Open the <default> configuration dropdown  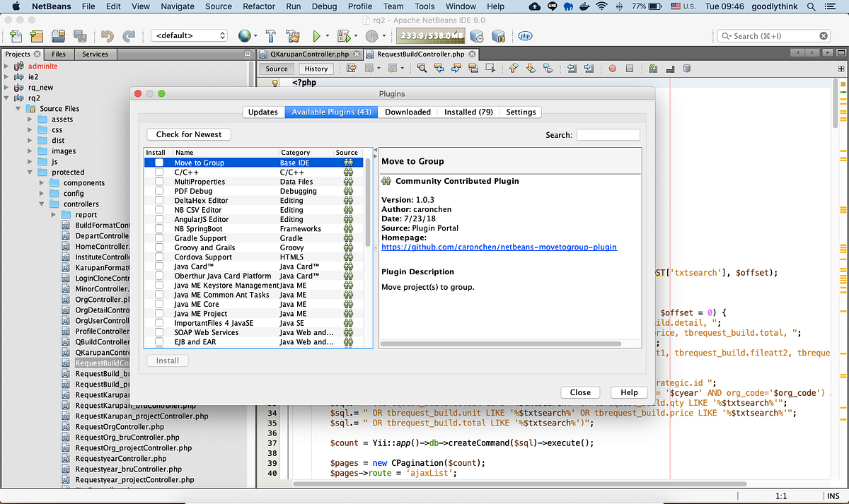(189, 35)
